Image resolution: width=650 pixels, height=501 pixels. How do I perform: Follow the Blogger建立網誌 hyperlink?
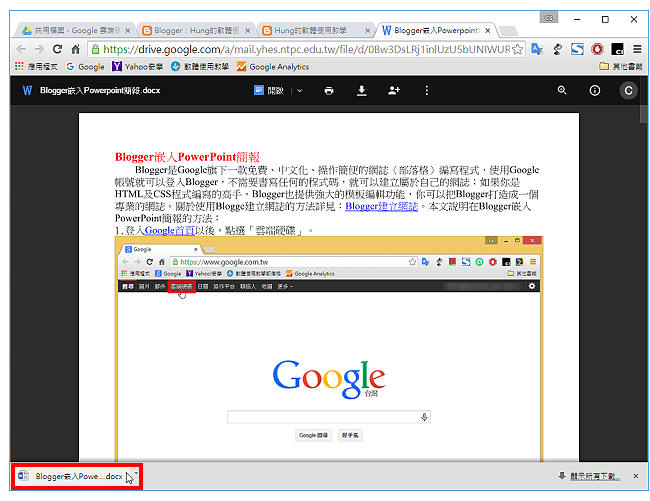381,206
